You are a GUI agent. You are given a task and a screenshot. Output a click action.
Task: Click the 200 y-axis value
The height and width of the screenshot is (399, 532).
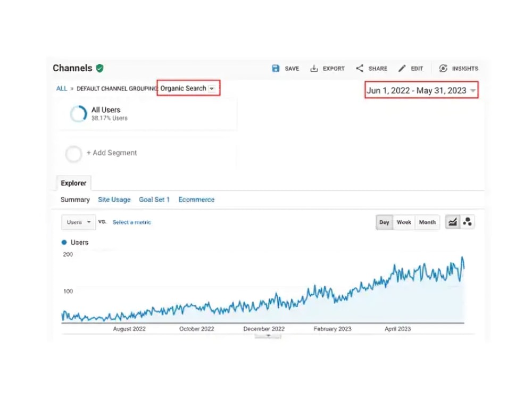tap(68, 254)
